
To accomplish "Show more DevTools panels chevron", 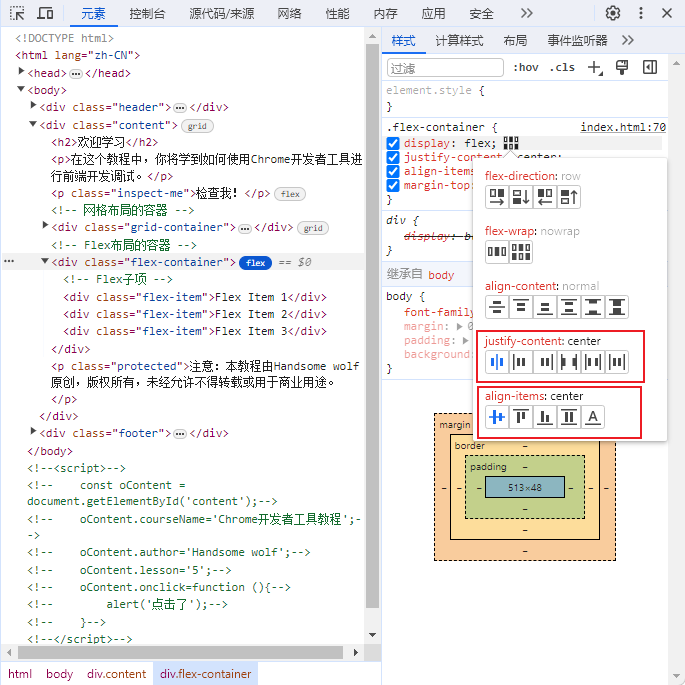I will click(526, 13).
